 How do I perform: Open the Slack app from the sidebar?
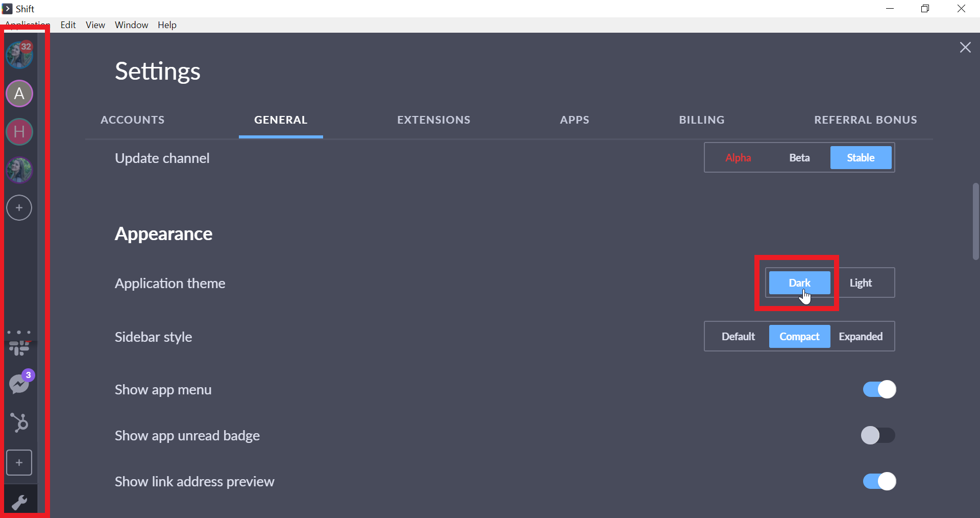19,348
